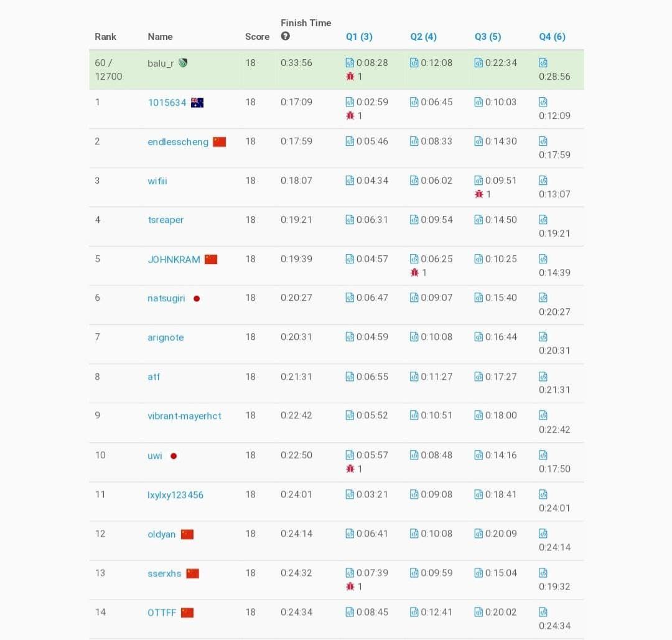
Task: Open vibrant-mayerhct's user profile
Action: 184,416
